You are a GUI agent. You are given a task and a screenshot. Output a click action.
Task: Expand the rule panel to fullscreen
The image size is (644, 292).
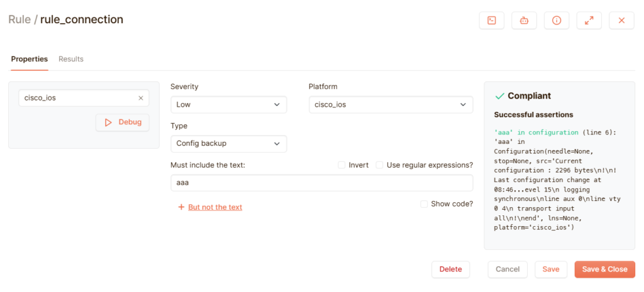589,20
